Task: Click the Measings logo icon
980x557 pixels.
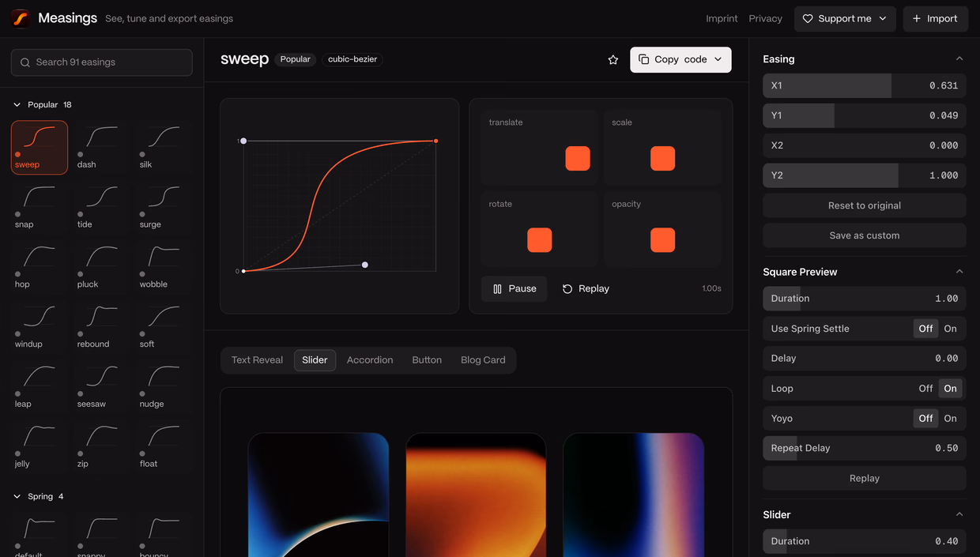Action: pyautogui.click(x=21, y=18)
